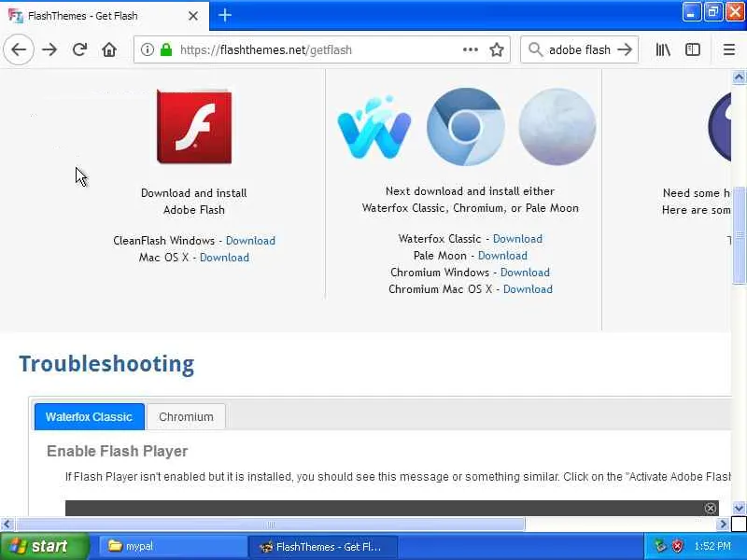Close the FlashThemes - Get Flash tab

pos(193,16)
